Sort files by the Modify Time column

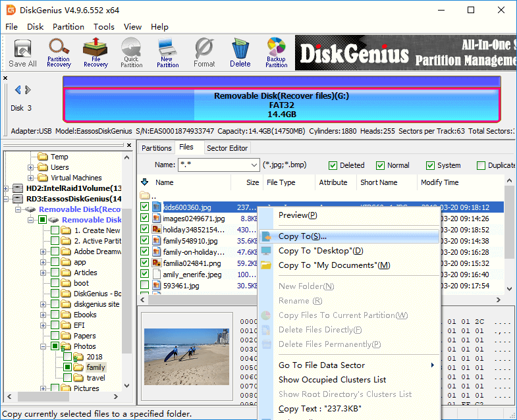(x=439, y=182)
